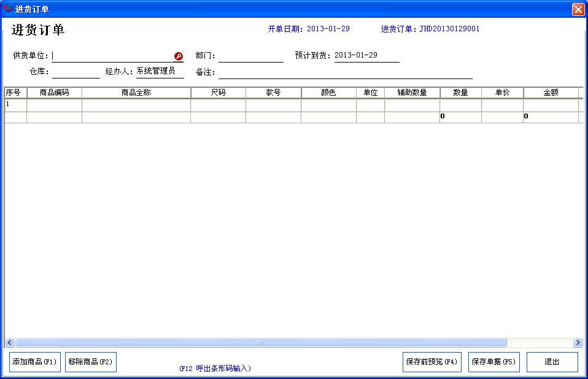588x379 pixels.
Task: Click the 保存单据(F5) button
Action: click(493, 362)
